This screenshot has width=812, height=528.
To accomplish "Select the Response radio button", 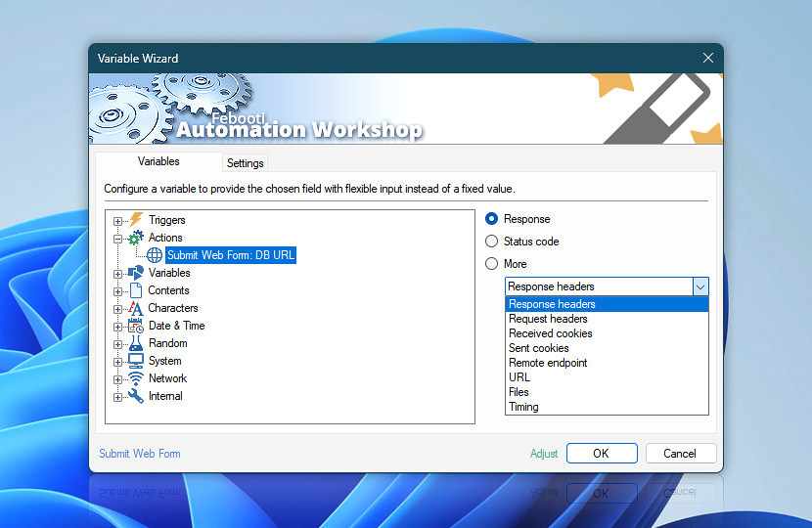I will 491,219.
